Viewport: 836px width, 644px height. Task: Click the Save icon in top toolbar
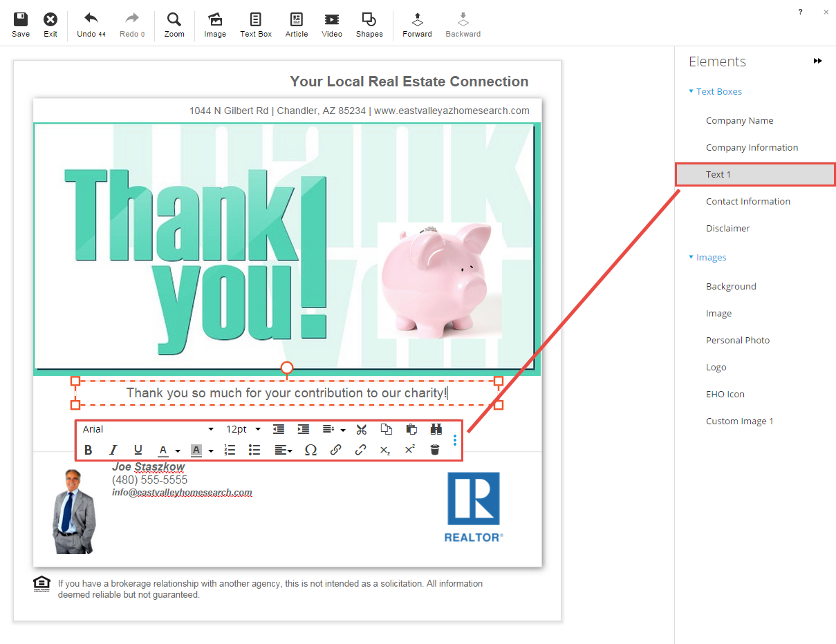point(21,19)
